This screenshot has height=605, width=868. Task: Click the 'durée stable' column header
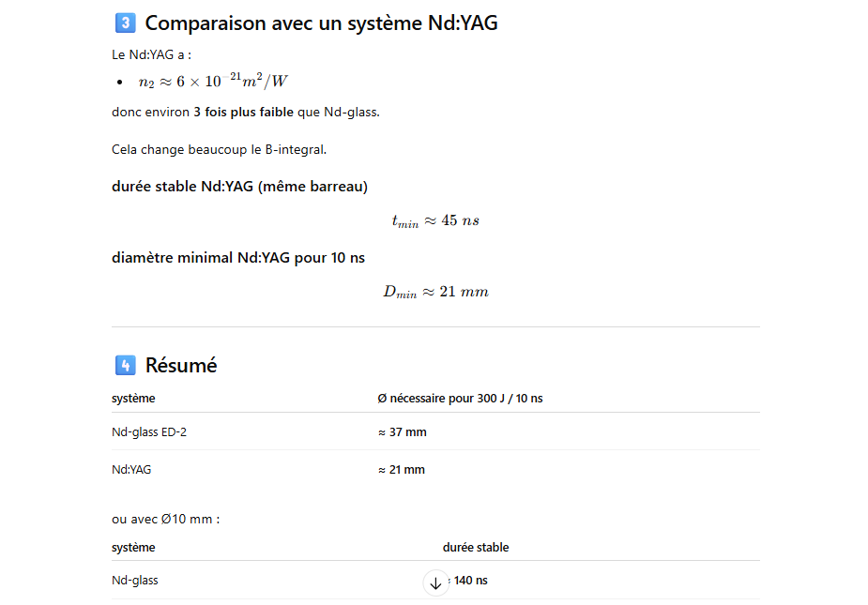click(476, 547)
